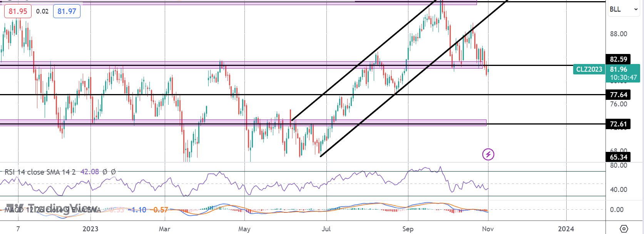This screenshot has height=234, width=644.
Task: Click the 76.00 price scale label
Action: coord(619,104)
